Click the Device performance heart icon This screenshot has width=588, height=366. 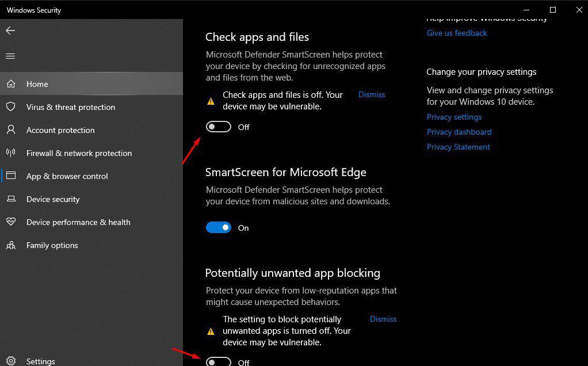[x=11, y=222]
